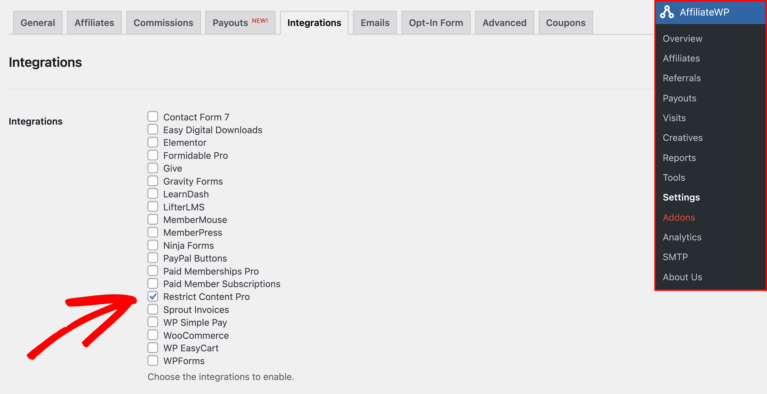
Task: Click the "Choose the integrations to enable." text
Action: click(x=221, y=377)
